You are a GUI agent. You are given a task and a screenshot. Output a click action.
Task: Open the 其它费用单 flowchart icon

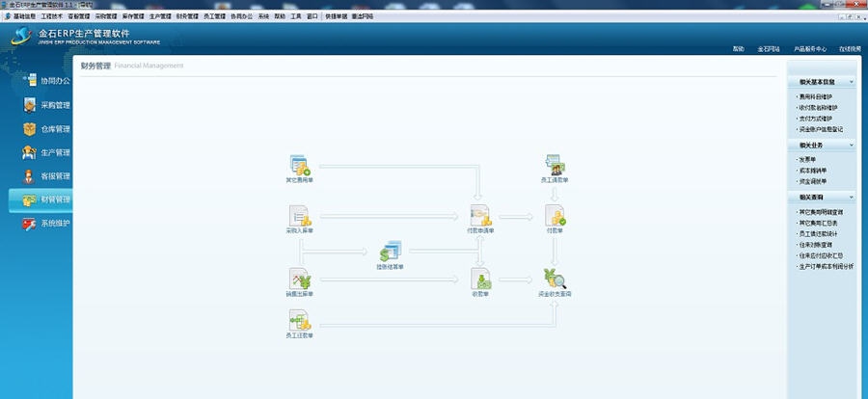[300, 165]
